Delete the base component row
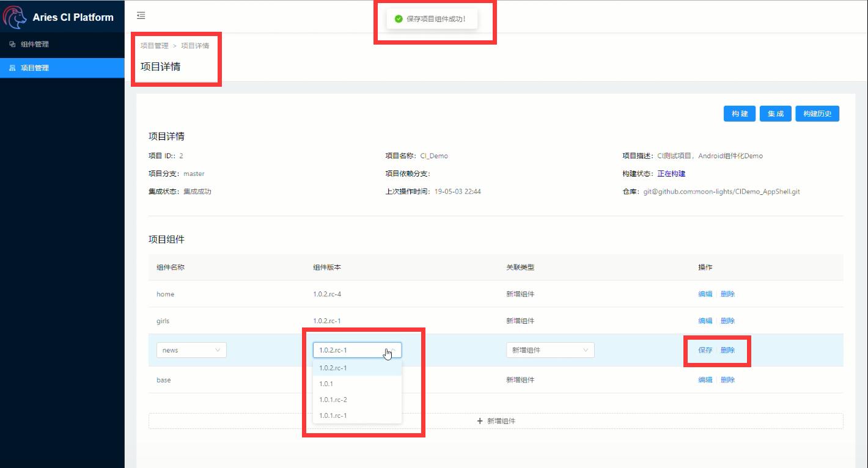868x468 pixels. [x=727, y=380]
